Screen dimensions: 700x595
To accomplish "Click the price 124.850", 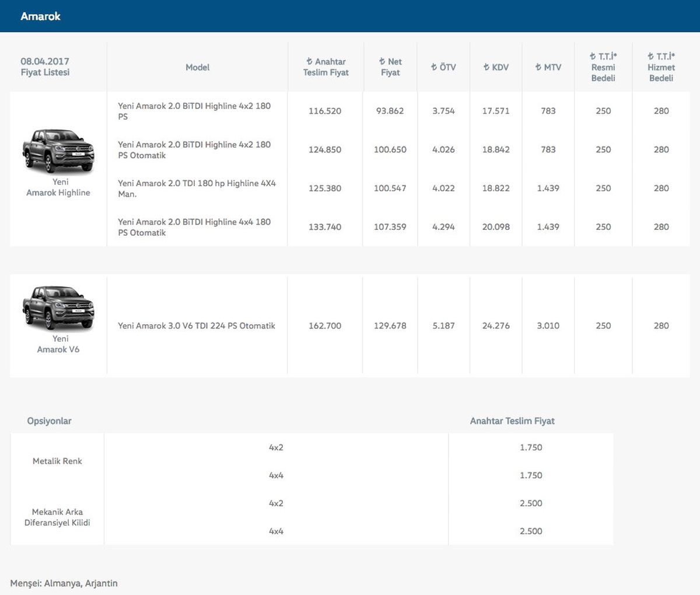I will point(325,149).
